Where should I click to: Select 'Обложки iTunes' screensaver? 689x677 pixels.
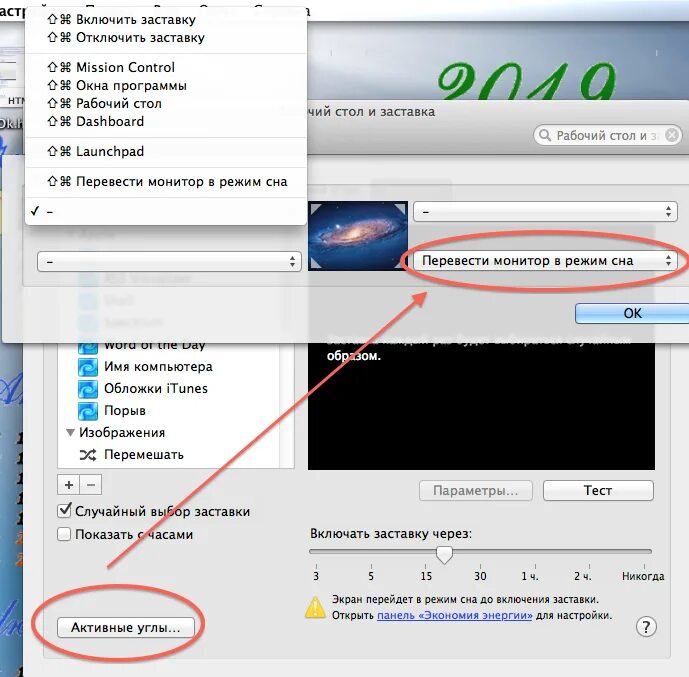[156, 388]
